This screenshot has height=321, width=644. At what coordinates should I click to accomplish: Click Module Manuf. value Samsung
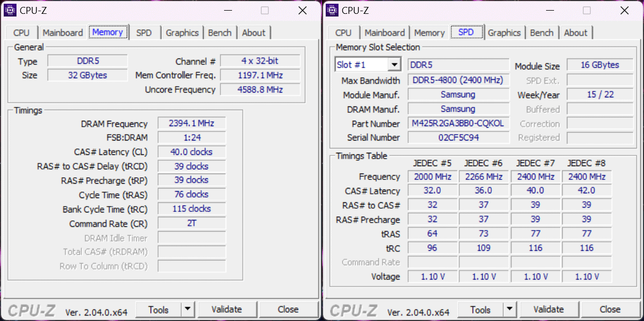pos(458,94)
